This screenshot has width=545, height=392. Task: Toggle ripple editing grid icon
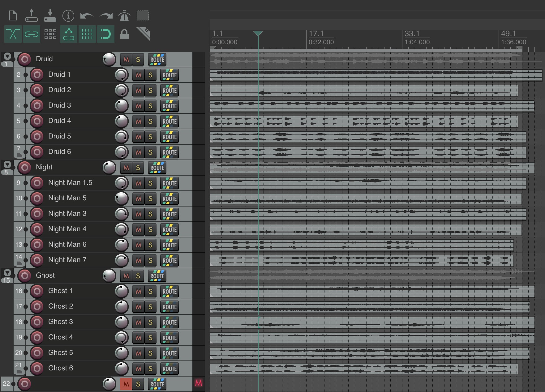click(x=50, y=34)
